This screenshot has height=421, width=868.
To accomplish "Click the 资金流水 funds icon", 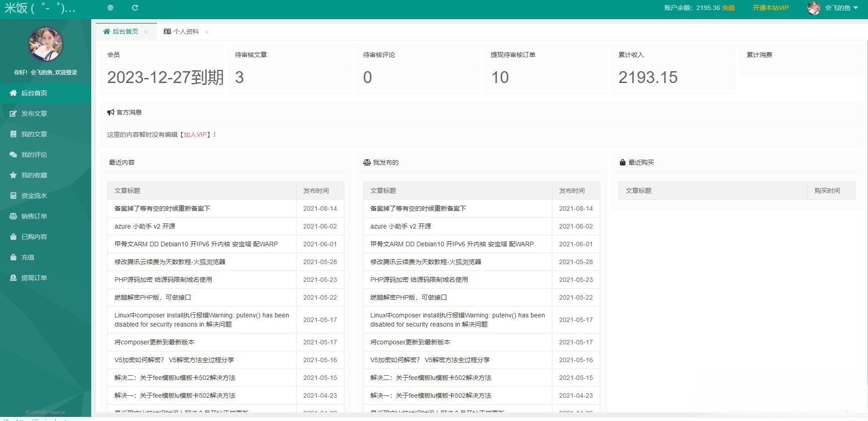I will point(13,196).
